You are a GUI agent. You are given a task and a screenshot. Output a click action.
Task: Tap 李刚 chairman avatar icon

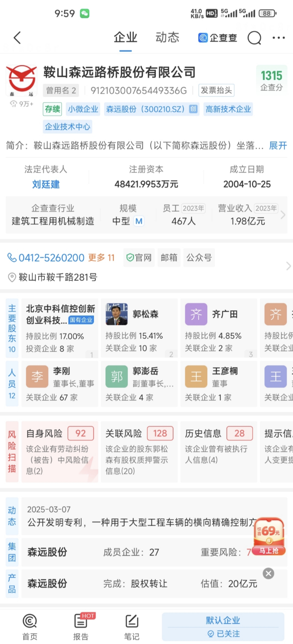37,377
